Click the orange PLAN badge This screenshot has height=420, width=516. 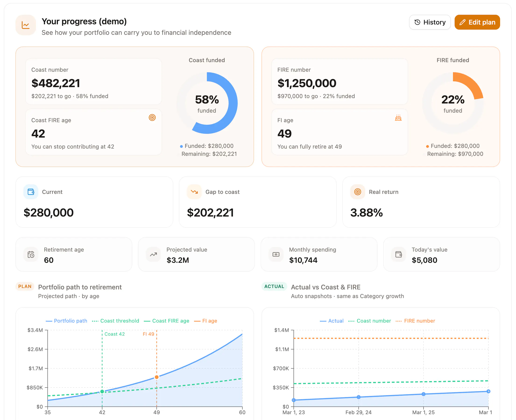[25, 286]
